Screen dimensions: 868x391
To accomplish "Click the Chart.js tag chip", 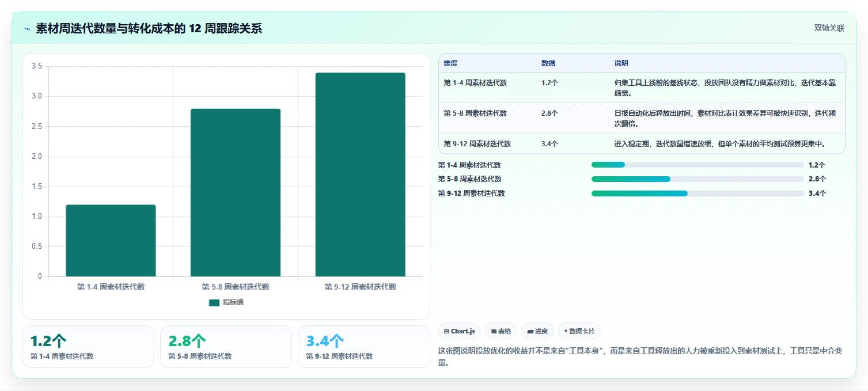I will [460, 331].
